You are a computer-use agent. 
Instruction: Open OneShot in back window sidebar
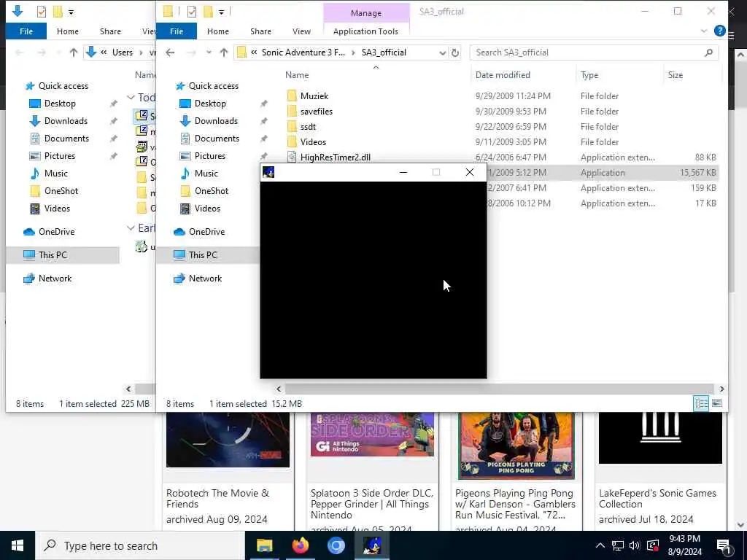(x=61, y=191)
